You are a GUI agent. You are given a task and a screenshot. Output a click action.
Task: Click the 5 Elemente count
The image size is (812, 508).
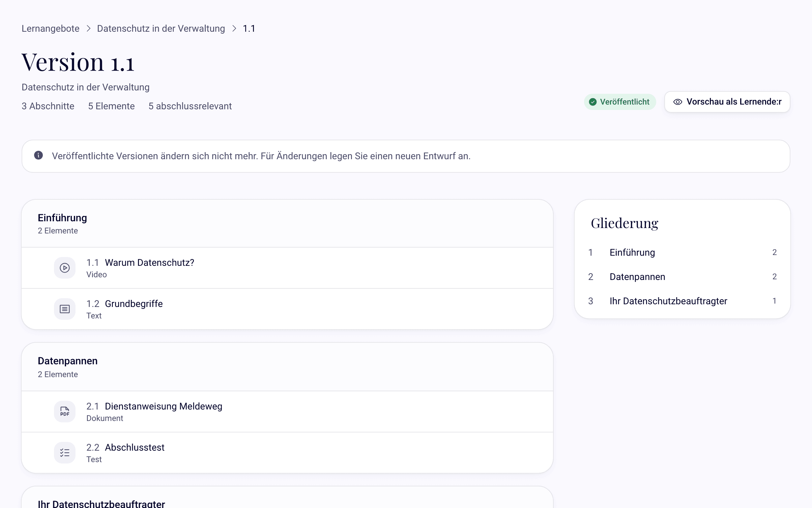[x=111, y=106]
